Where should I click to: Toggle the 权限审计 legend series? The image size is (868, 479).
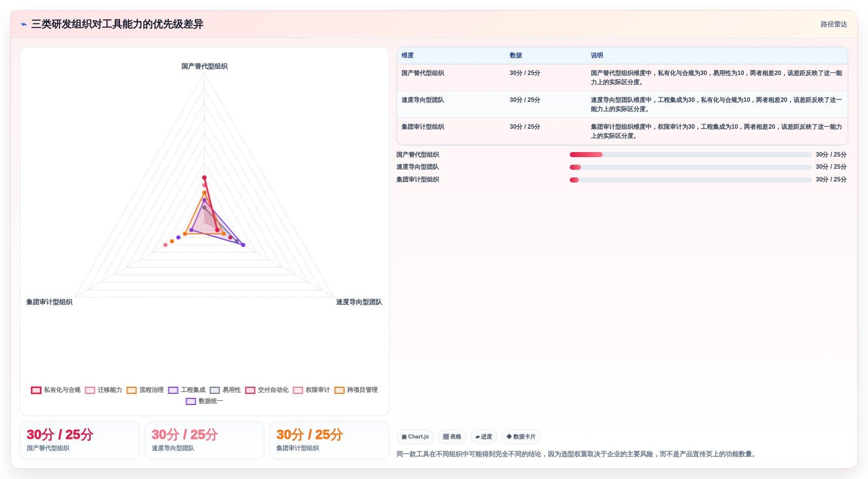point(311,390)
